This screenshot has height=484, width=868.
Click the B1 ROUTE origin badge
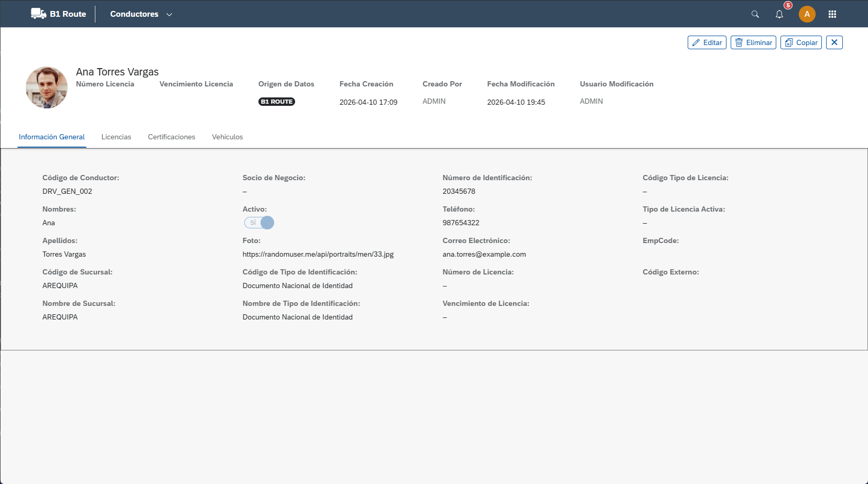coord(277,102)
